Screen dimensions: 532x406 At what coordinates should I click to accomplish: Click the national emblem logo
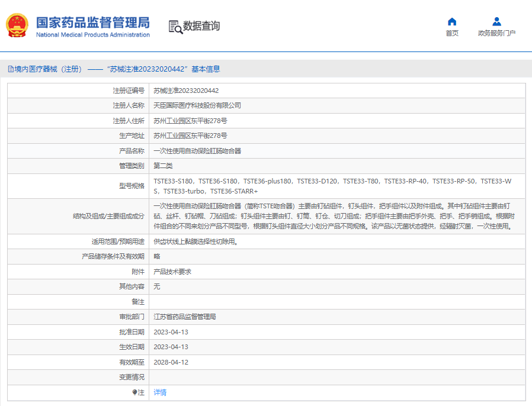coord(17,25)
